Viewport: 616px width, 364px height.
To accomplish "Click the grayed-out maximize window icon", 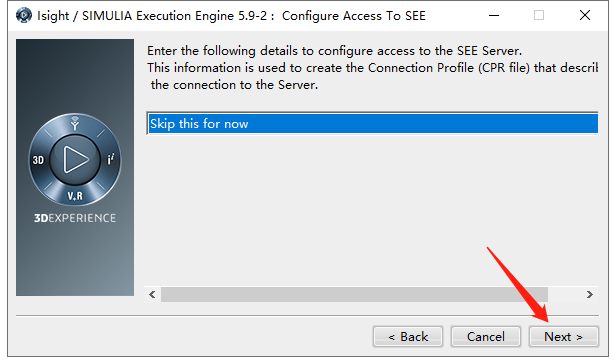I will click(539, 16).
